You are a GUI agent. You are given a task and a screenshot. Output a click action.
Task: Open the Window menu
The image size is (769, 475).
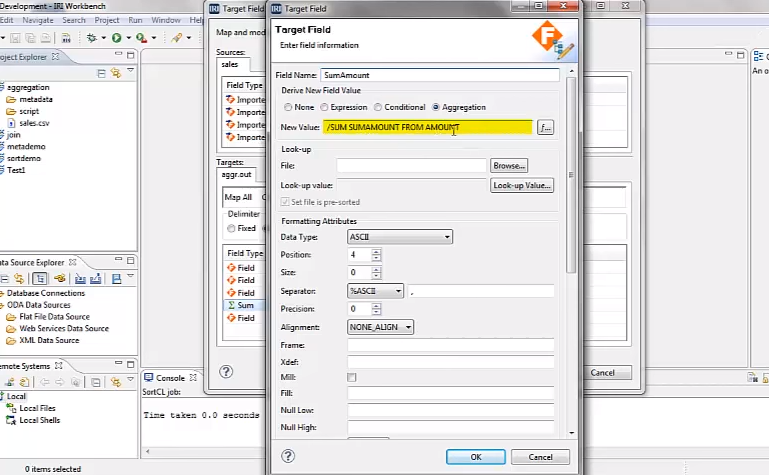166,20
